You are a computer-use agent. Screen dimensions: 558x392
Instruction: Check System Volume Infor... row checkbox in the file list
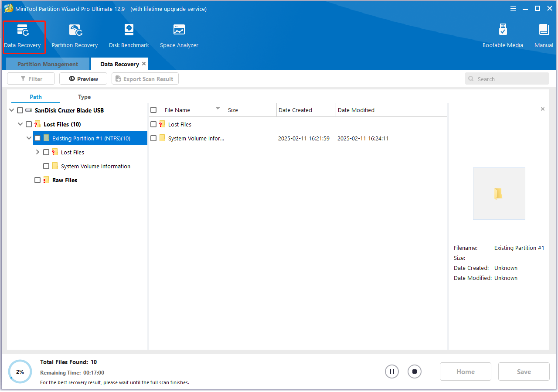(153, 138)
